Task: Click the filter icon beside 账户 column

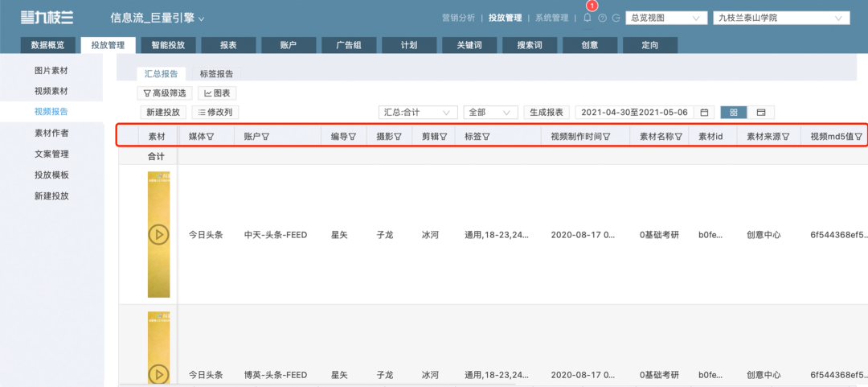Action: click(x=265, y=137)
